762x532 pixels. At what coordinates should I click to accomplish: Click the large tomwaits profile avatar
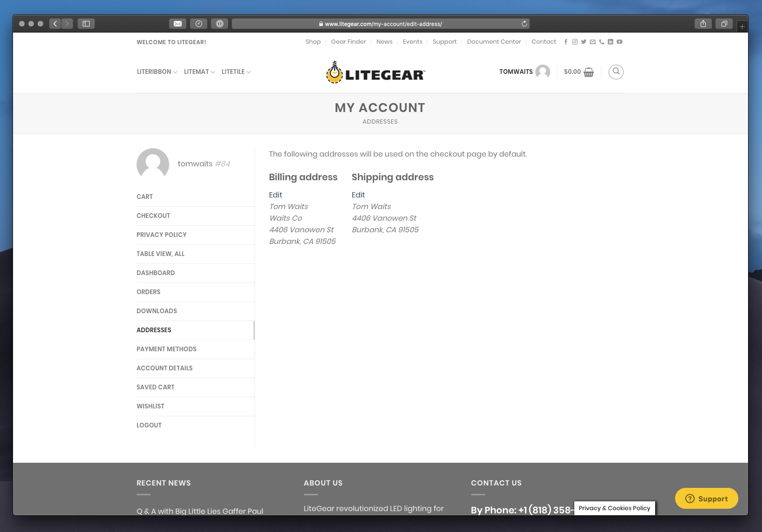click(x=153, y=164)
